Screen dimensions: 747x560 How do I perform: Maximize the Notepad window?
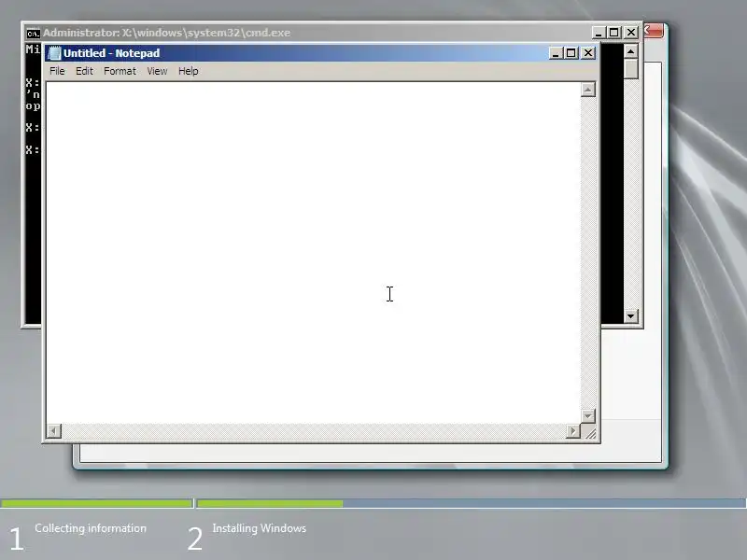pos(571,53)
